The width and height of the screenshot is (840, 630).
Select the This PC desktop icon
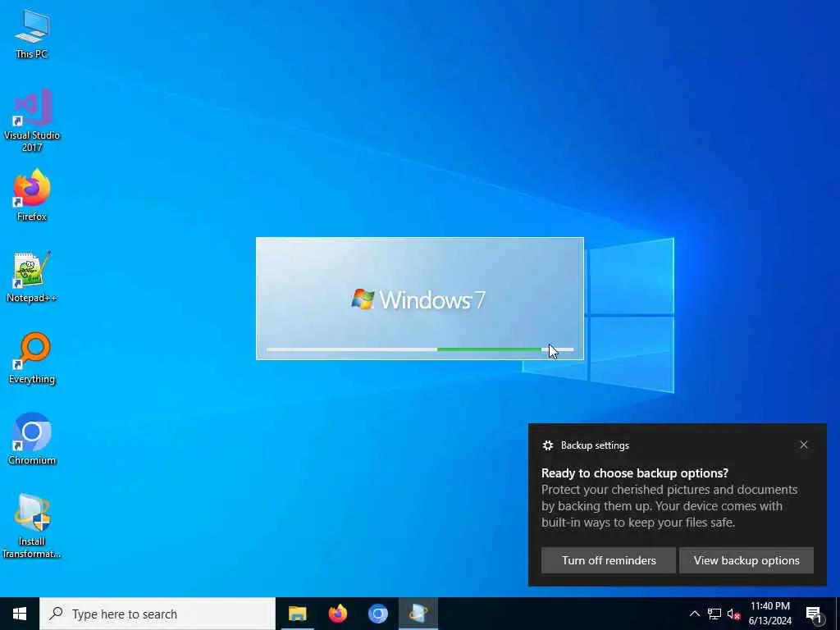[32, 33]
